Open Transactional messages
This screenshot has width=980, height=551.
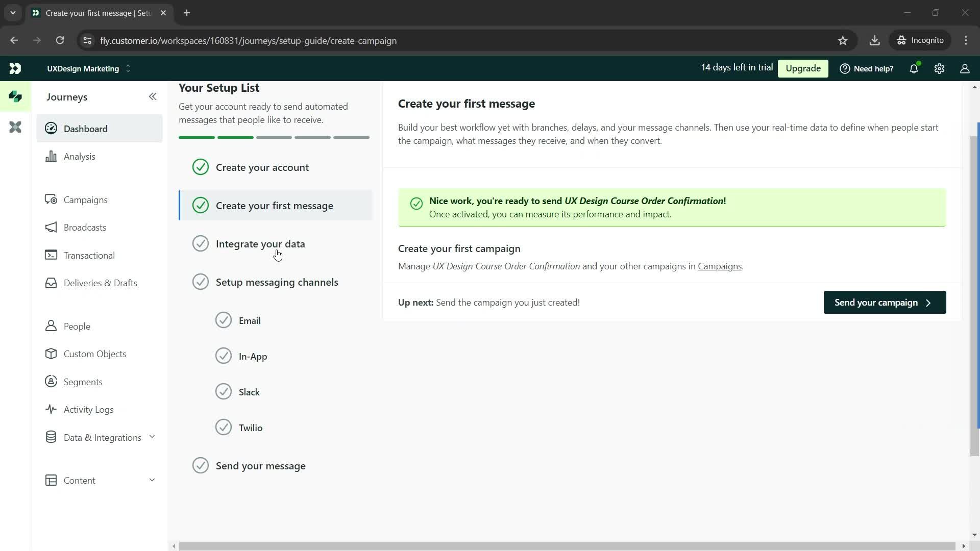click(100, 255)
